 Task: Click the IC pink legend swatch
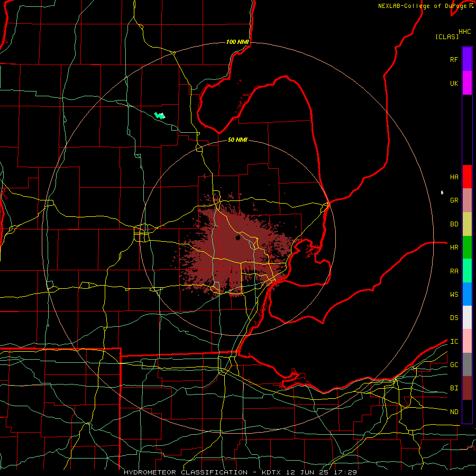[467, 341]
